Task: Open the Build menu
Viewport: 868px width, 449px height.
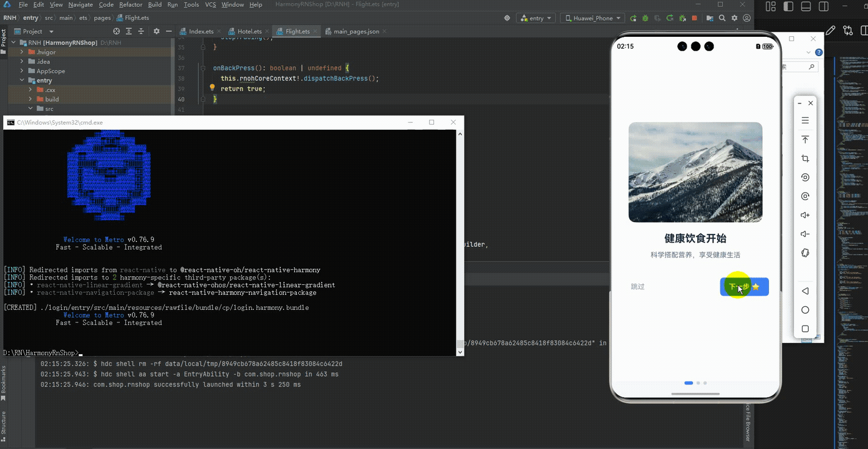Action: 155,4
